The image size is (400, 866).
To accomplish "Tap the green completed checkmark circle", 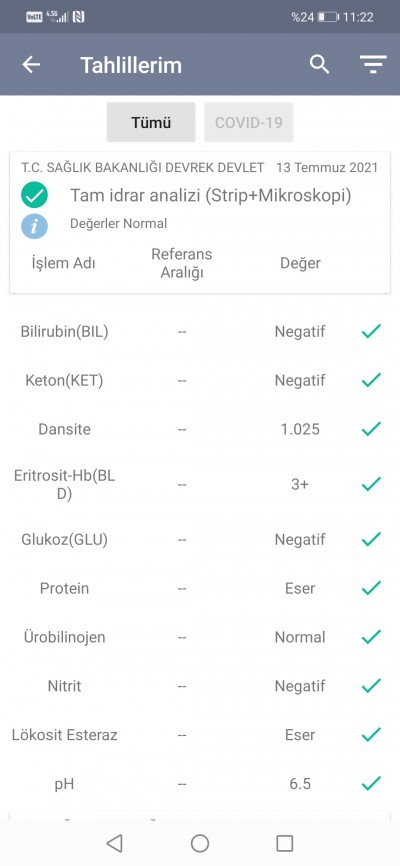I will [34, 196].
